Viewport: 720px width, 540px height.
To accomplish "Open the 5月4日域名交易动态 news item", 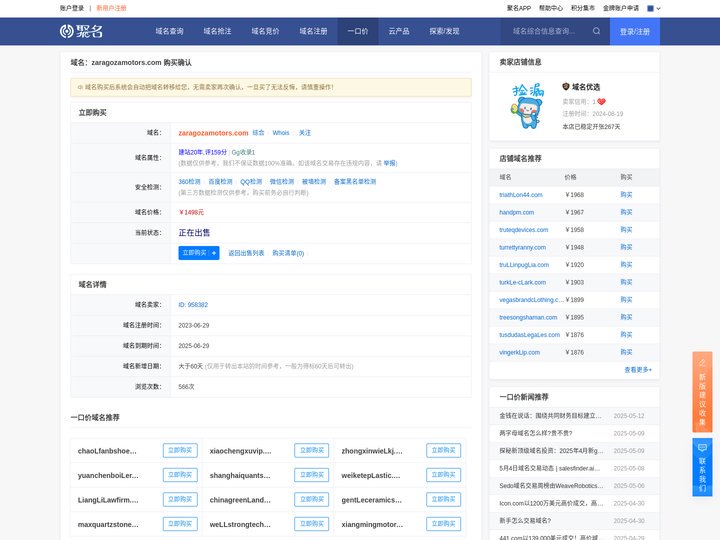I will (x=550, y=468).
